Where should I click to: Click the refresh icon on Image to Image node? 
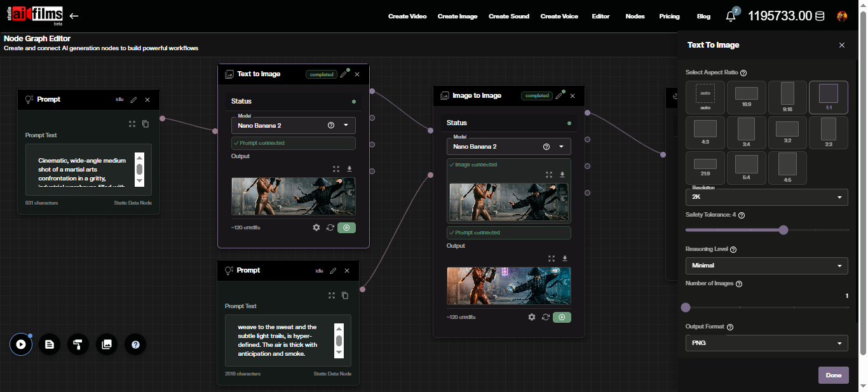click(x=545, y=317)
